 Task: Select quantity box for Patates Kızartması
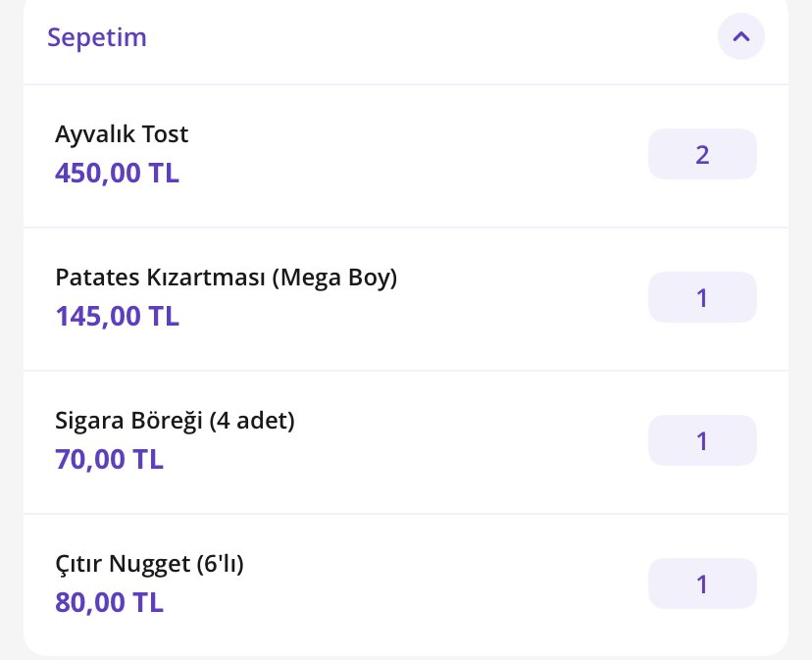point(702,297)
